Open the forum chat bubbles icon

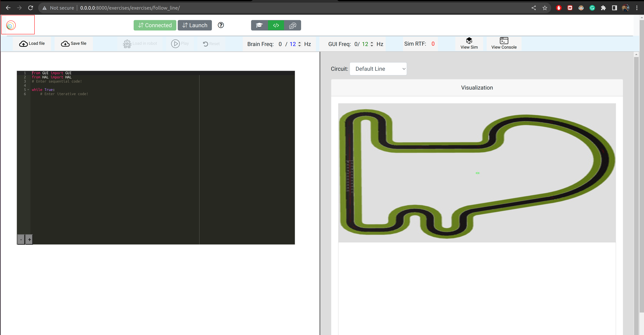[x=293, y=25]
